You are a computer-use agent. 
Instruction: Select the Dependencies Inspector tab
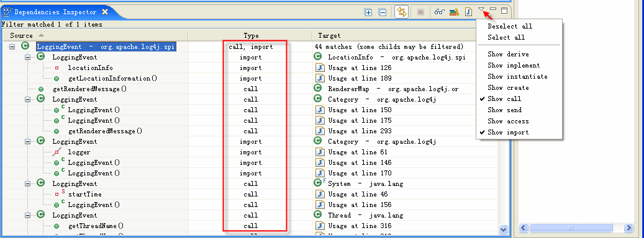[x=55, y=12]
